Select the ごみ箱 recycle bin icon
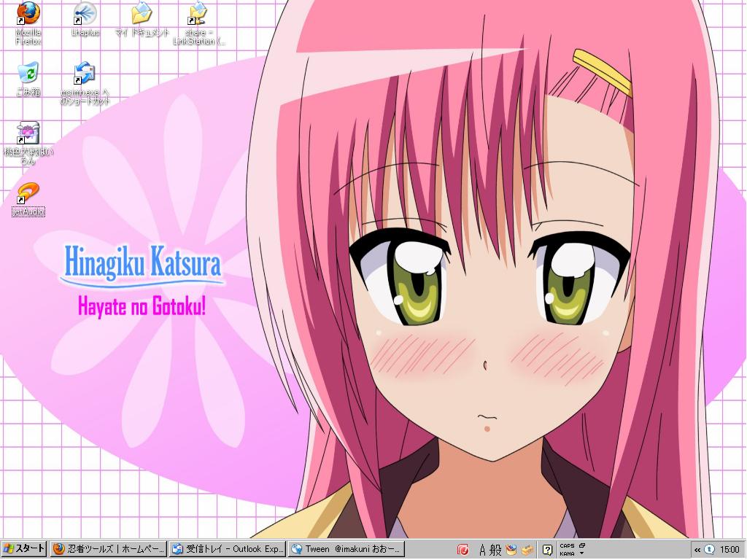The image size is (747, 560). [x=28, y=79]
